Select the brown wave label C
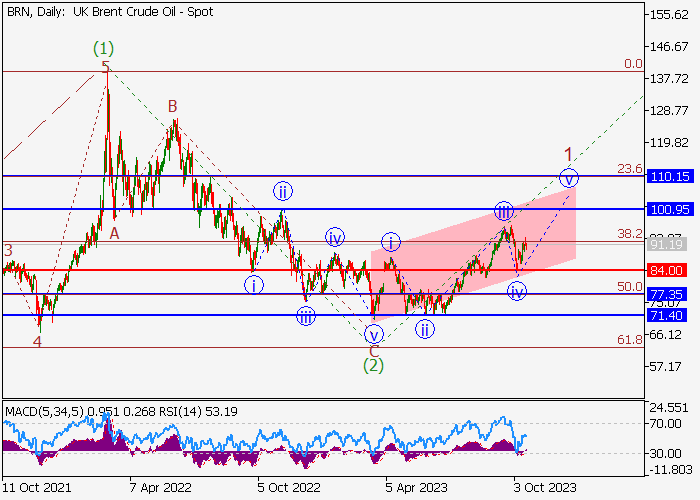Image resolution: width=700 pixels, height=500 pixels. [374, 351]
